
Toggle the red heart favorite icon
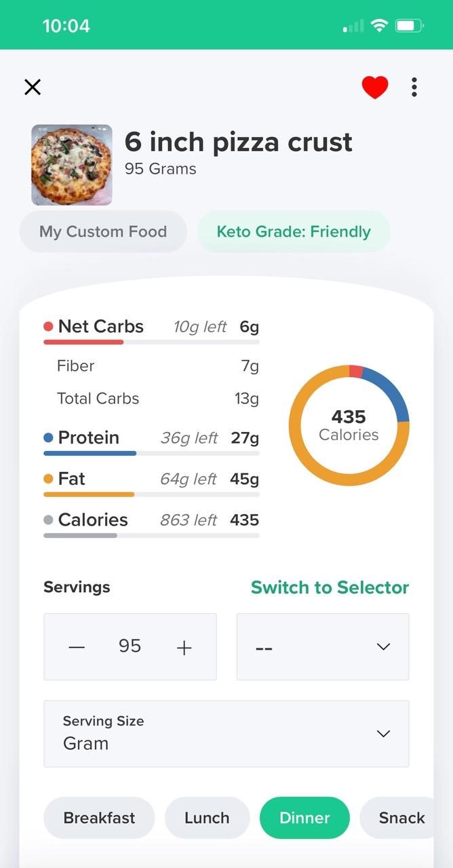[x=374, y=87]
